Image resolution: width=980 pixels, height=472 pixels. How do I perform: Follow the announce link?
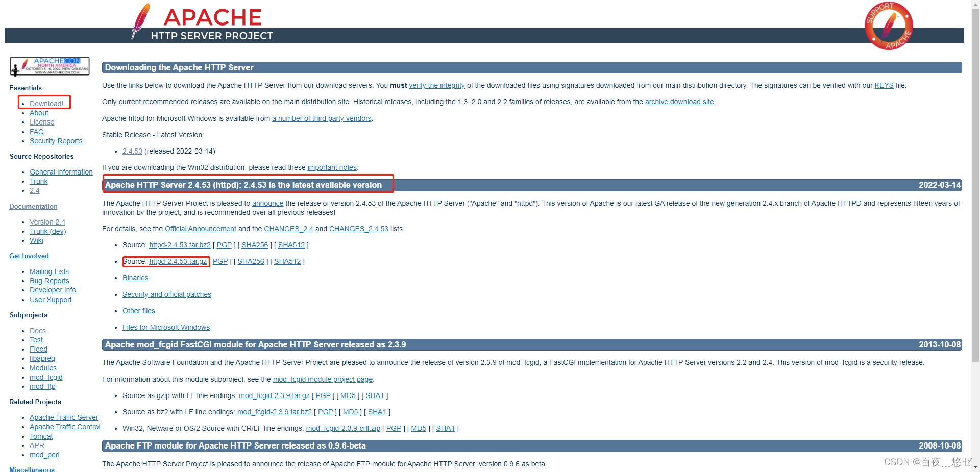point(267,203)
